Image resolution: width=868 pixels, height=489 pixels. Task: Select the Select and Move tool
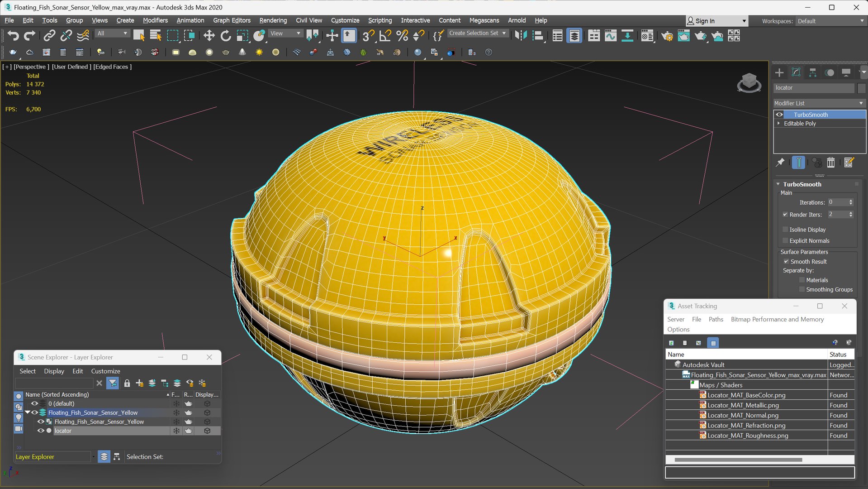(x=209, y=35)
